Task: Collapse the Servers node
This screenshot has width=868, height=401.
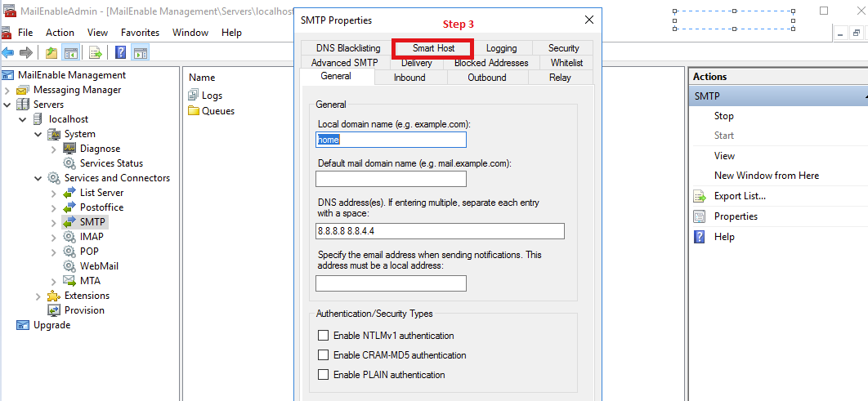Action: click(x=7, y=105)
